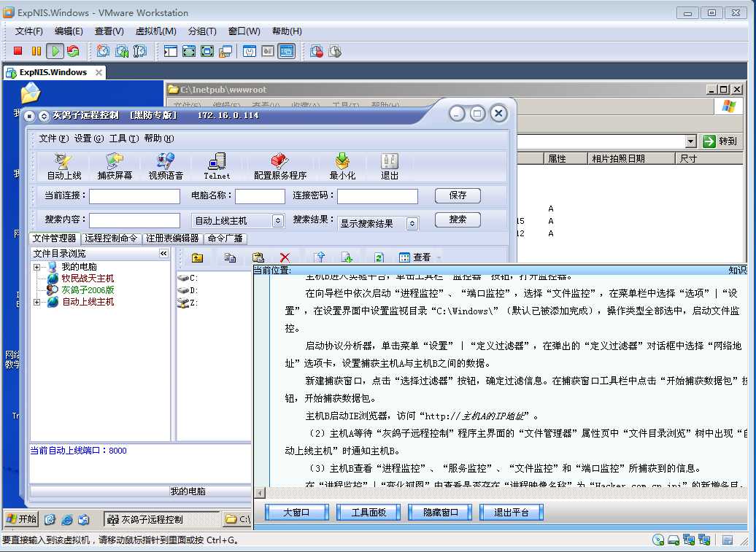Click the Record session icon with red dot

coord(317,50)
